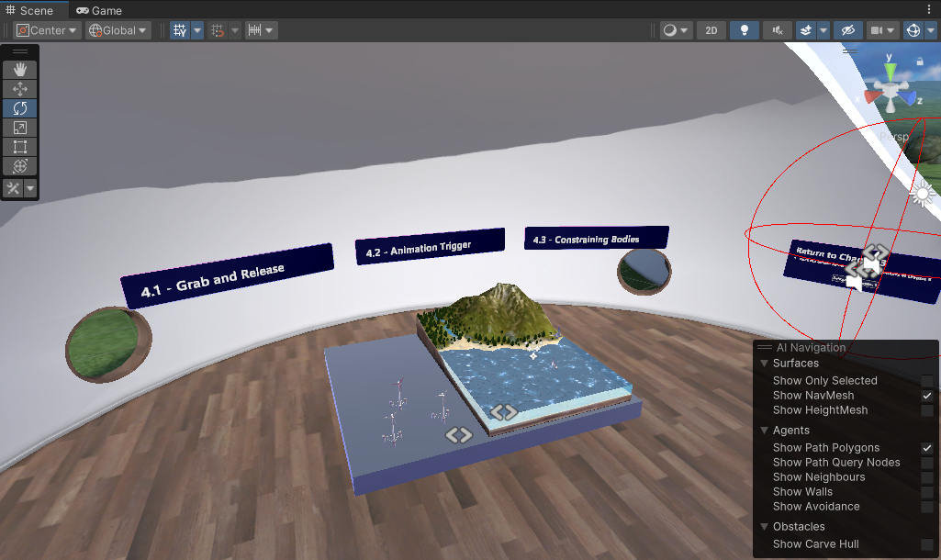Enable Show Path Query Nodes checkbox

926,462
